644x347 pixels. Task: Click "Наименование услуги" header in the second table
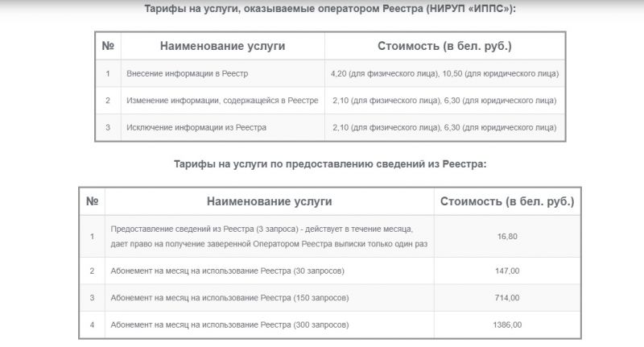point(270,201)
